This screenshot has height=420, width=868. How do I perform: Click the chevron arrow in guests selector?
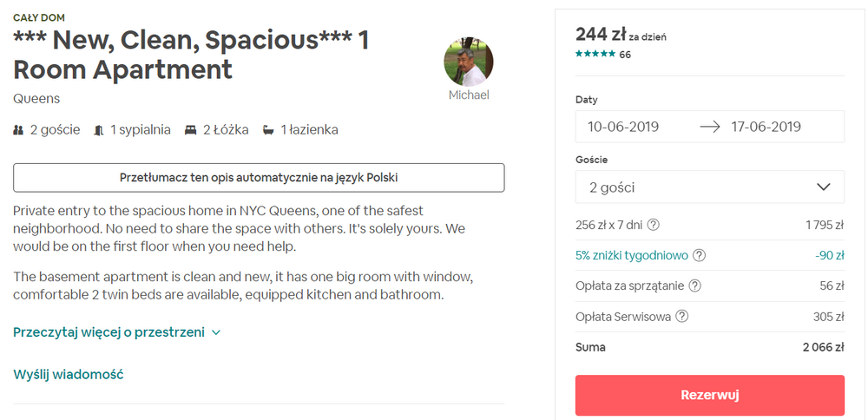[823, 187]
